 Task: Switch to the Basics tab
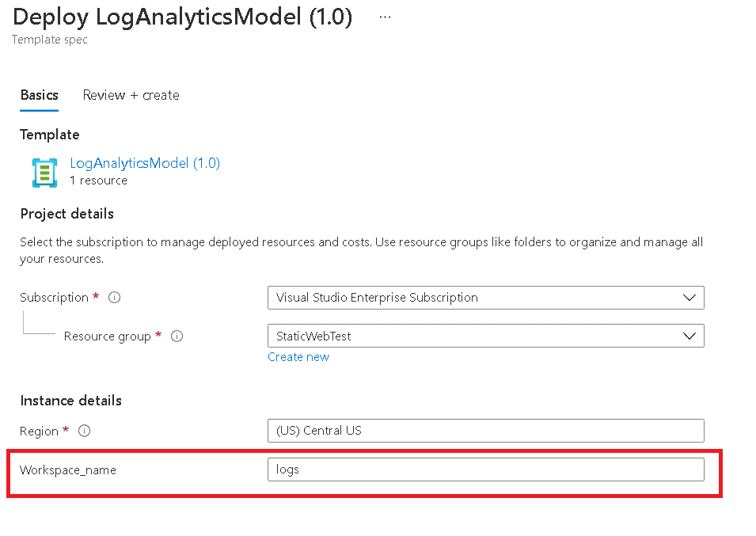tap(39, 95)
